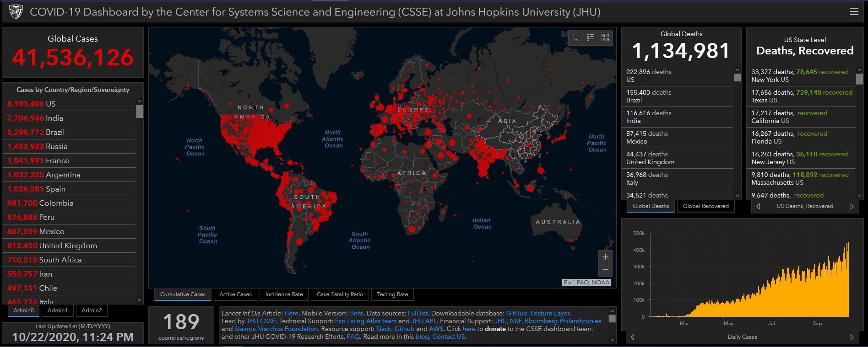This screenshot has width=868, height=347.
Task: Zoom out on the map with minus
Action: (x=605, y=270)
